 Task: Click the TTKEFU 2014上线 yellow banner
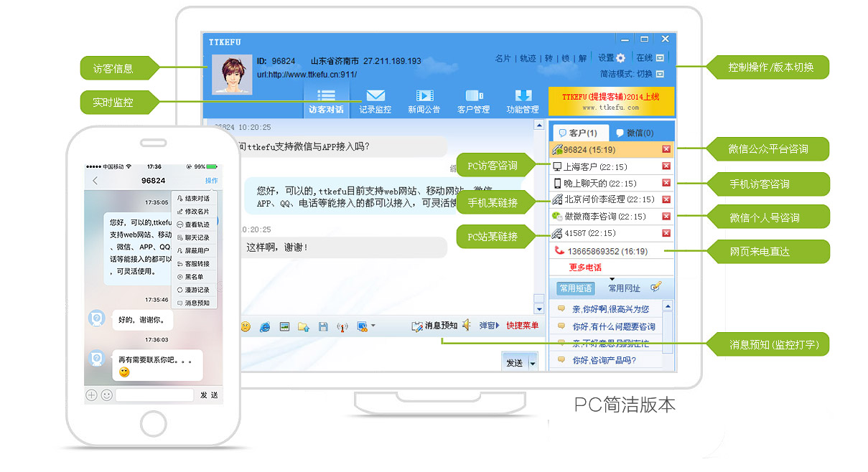pos(611,101)
